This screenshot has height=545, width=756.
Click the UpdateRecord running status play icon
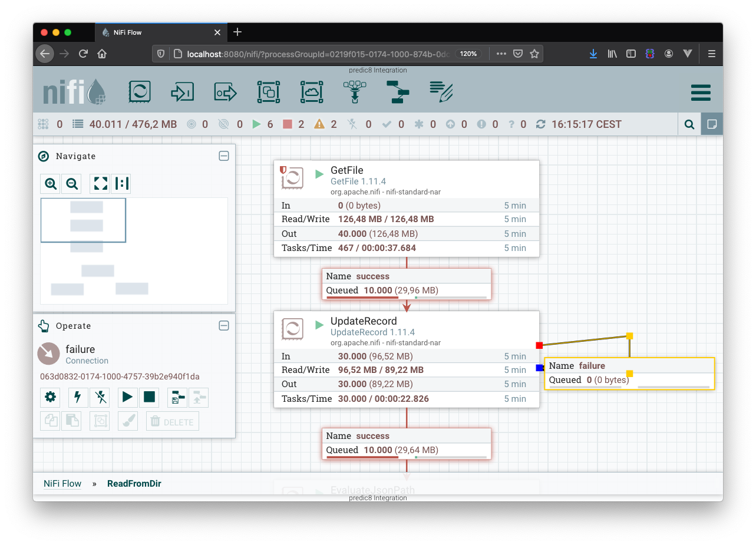(x=319, y=325)
